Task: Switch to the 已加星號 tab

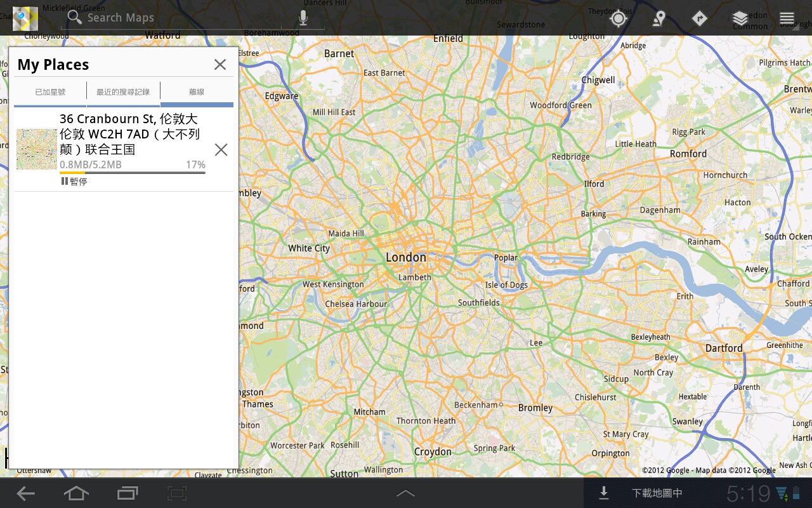Action: click(50, 93)
